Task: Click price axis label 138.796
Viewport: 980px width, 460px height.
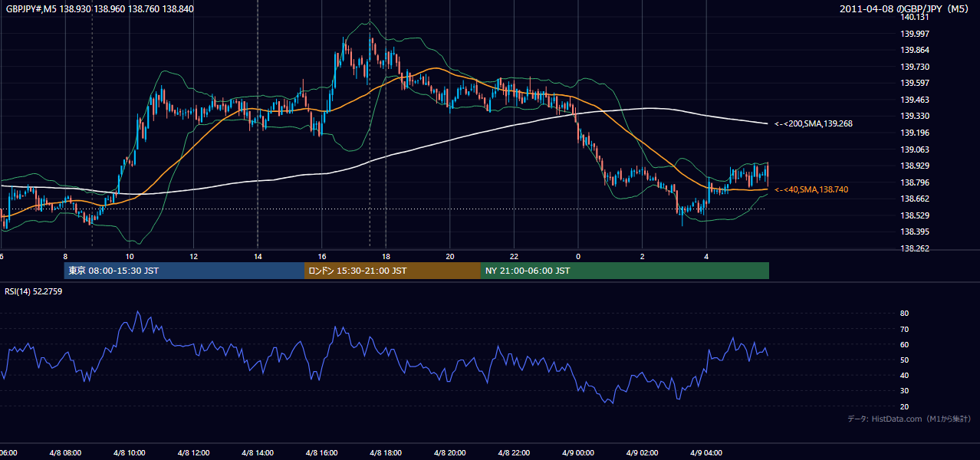Action: (x=915, y=182)
